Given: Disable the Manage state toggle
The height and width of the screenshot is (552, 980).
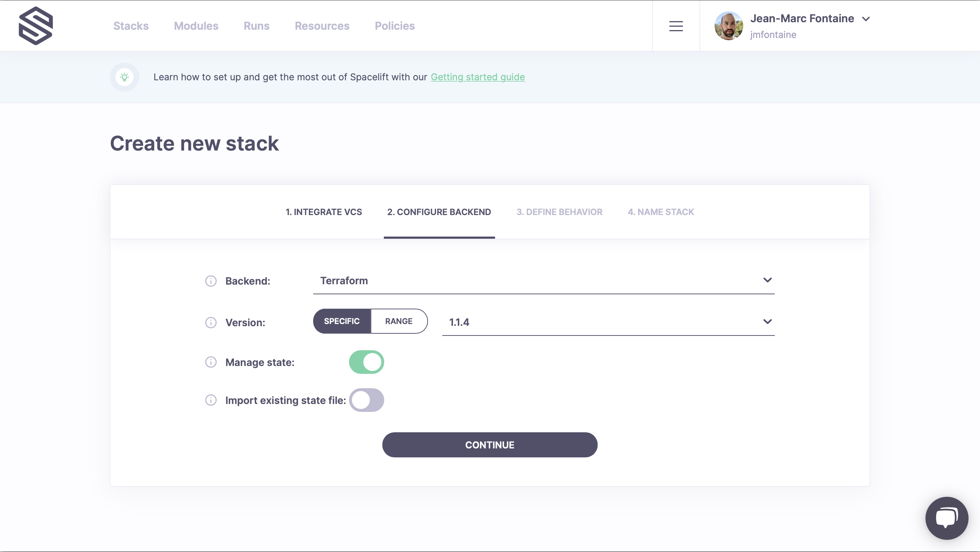Looking at the screenshot, I should pos(366,362).
